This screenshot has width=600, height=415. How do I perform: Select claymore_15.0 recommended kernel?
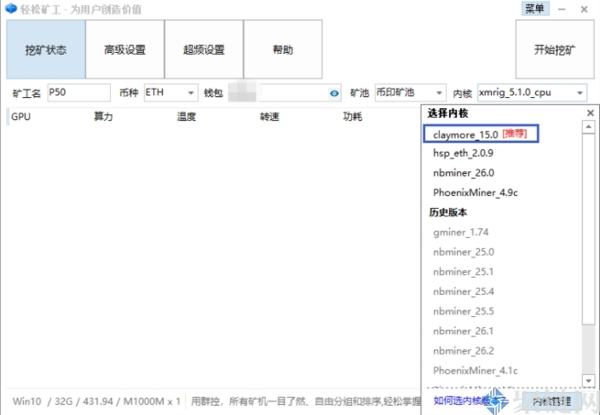coord(481,134)
